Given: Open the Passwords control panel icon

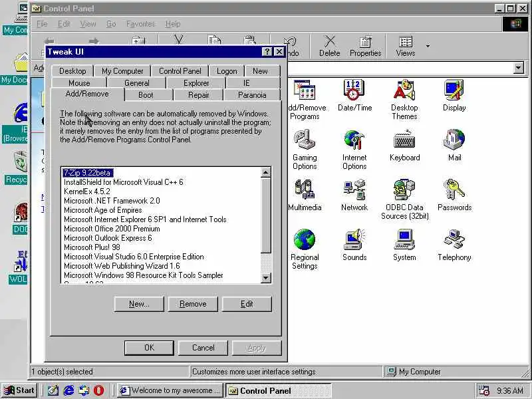Looking at the screenshot, I should pos(454,195).
